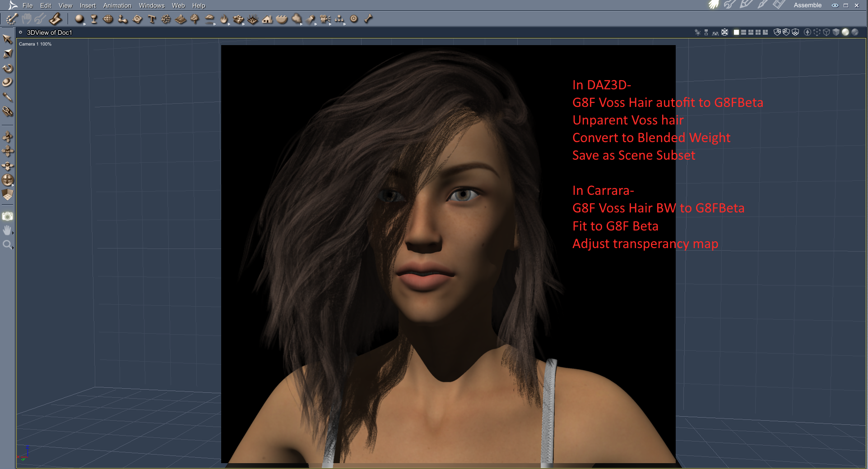Switch to the Model room wrench icon

(729, 5)
